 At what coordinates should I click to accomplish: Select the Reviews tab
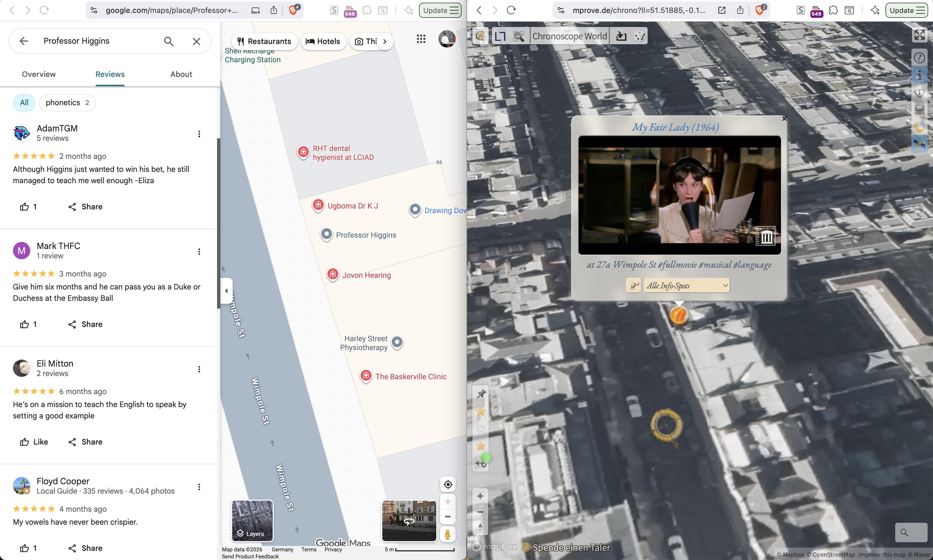click(110, 74)
